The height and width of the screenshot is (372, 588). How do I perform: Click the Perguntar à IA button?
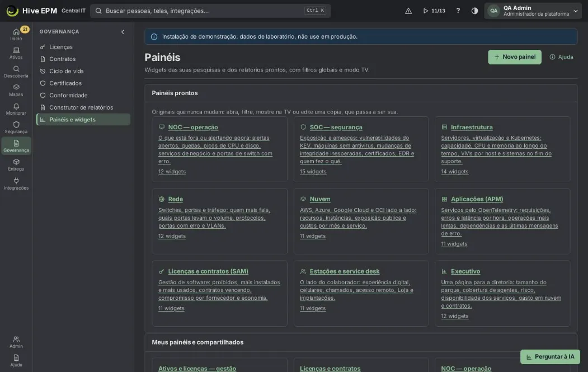[x=550, y=357]
